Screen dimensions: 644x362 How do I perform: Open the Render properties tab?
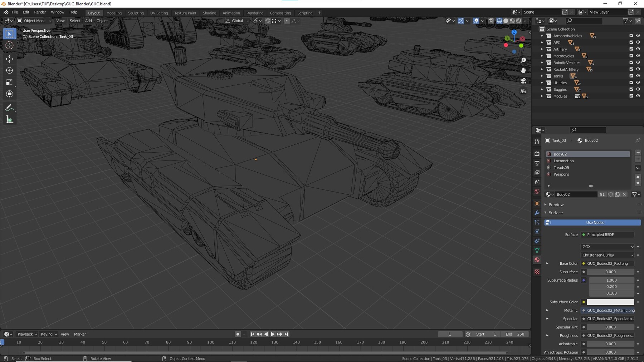537,154
